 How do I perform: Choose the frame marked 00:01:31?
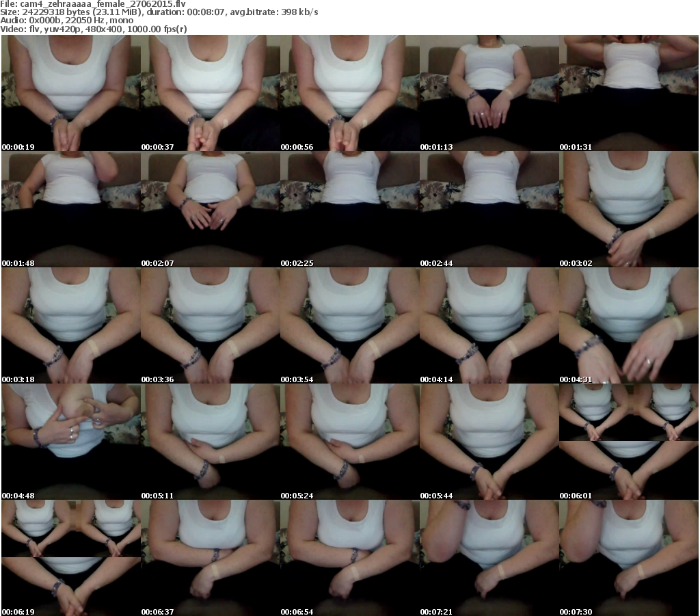tap(629, 93)
